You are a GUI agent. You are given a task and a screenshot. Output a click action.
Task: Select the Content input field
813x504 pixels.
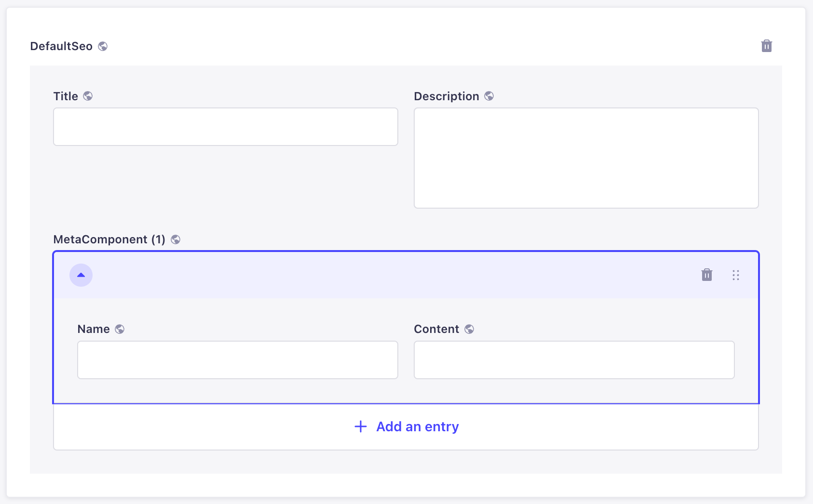point(574,360)
